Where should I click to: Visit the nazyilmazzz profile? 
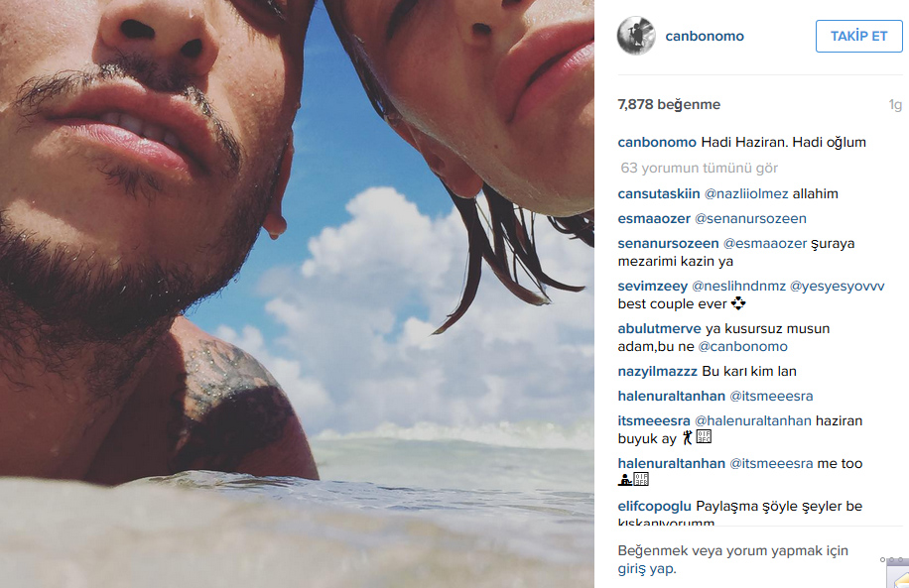tap(657, 371)
